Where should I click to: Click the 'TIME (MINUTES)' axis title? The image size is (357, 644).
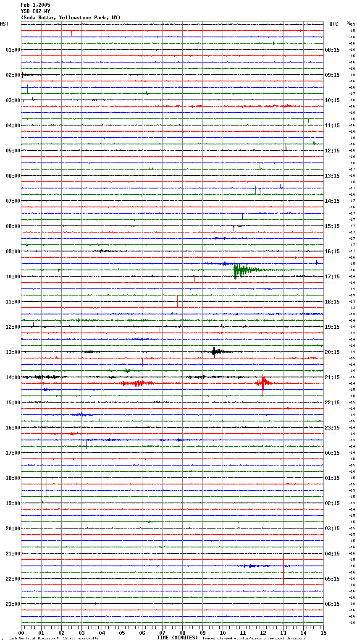point(177,638)
